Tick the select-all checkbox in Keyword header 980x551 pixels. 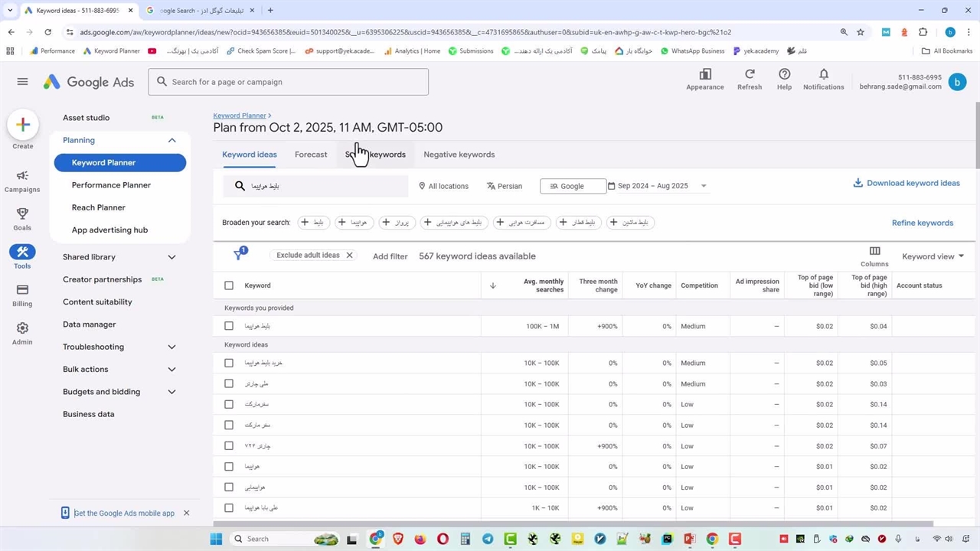[x=229, y=285]
